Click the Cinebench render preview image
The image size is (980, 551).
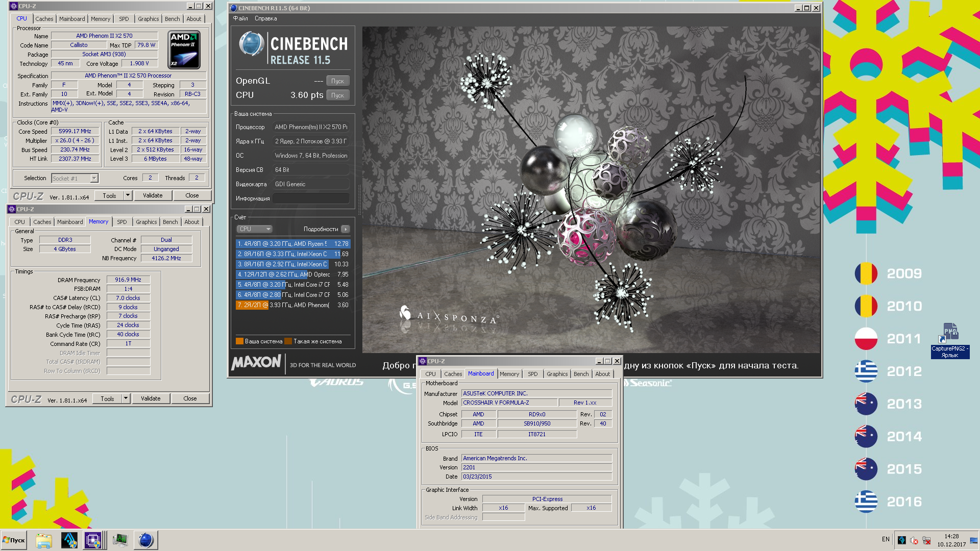[x=591, y=189]
